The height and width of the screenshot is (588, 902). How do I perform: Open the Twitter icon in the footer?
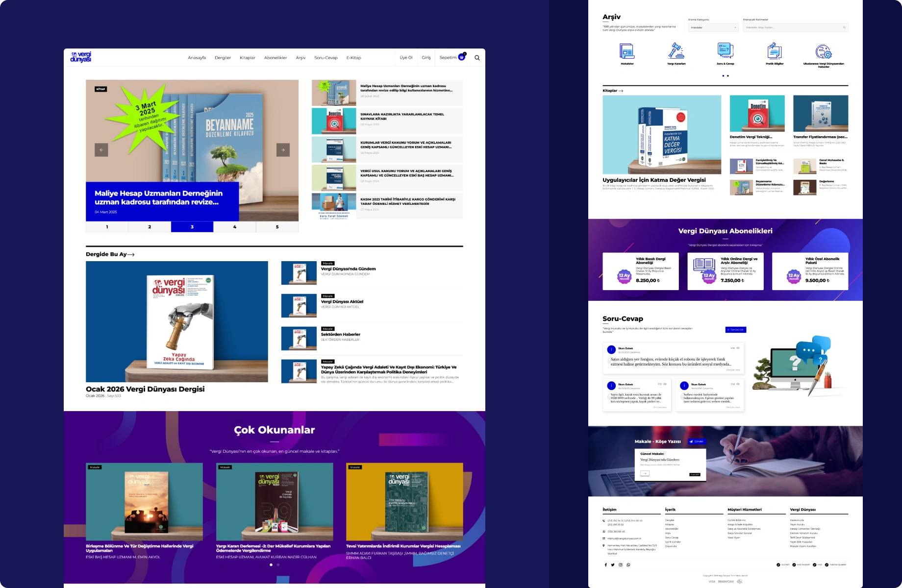point(613,565)
